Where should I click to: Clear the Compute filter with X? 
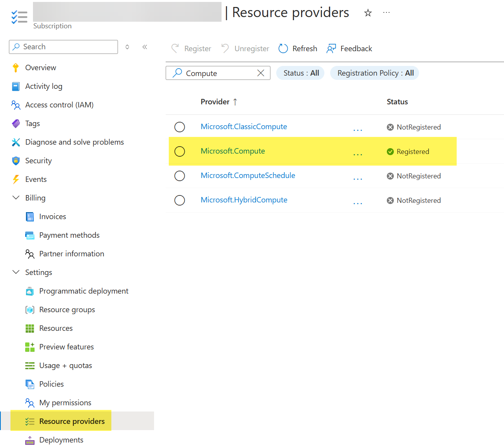point(261,73)
